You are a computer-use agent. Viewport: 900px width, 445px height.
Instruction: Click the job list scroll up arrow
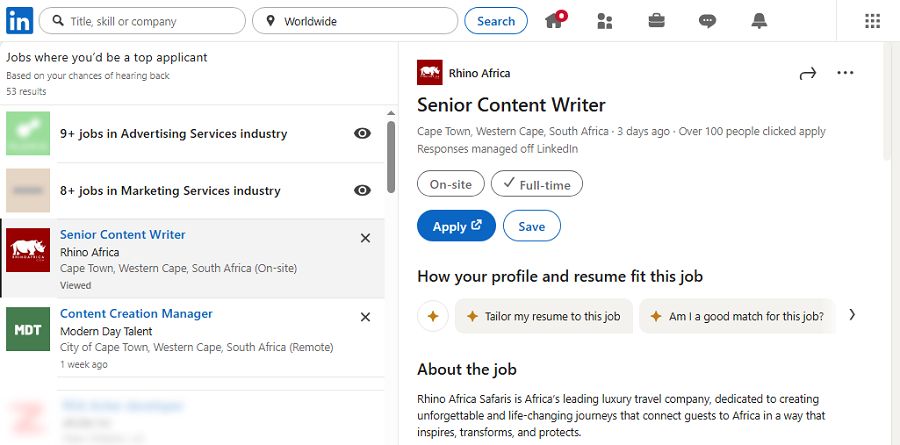click(391, 113)
